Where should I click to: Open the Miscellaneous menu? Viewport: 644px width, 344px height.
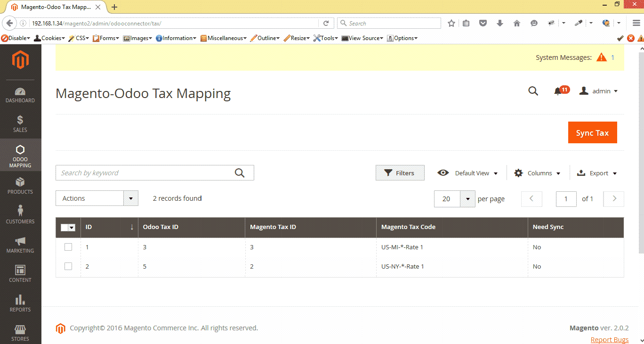(x=224, y=38)
